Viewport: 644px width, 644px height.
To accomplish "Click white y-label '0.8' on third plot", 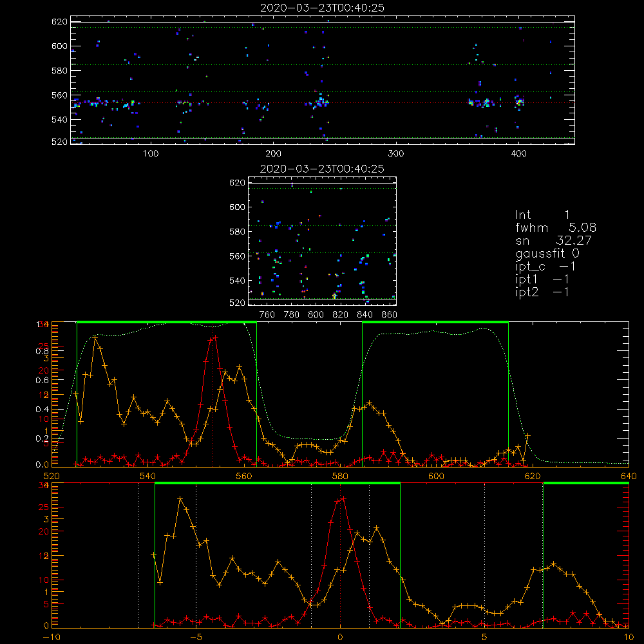I will (42, 351).
